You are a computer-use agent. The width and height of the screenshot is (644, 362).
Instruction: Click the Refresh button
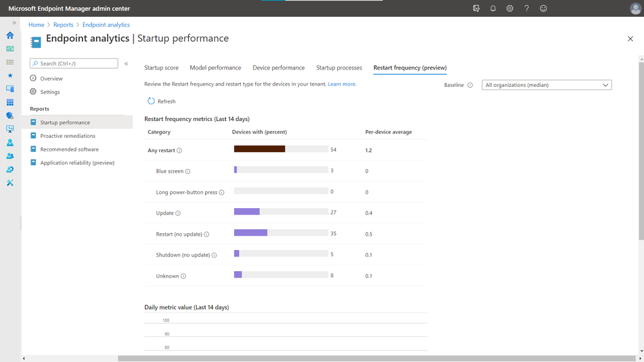161,101
